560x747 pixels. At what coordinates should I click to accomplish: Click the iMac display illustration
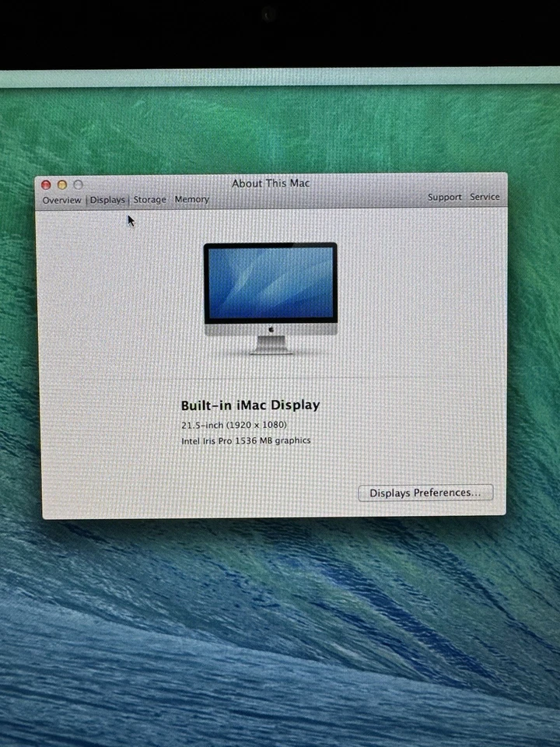(271, 299)
